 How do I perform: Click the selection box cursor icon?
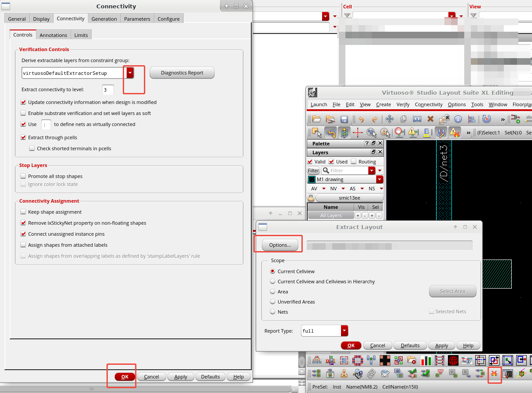click(x=316, y=132)
